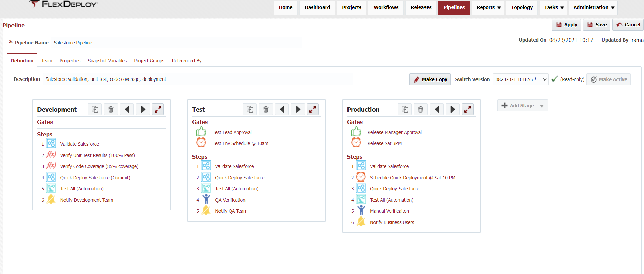
Task: Click Release Manager Approval thumbs-up icon
Action: point(356,132)
